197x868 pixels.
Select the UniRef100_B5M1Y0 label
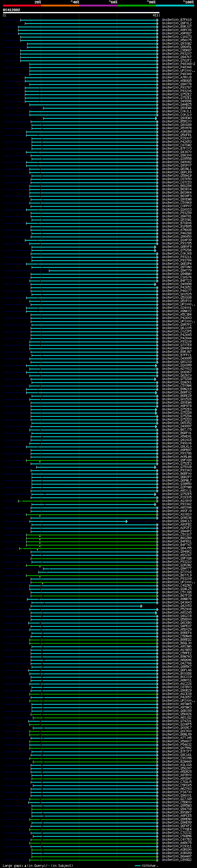coord(176,122)
